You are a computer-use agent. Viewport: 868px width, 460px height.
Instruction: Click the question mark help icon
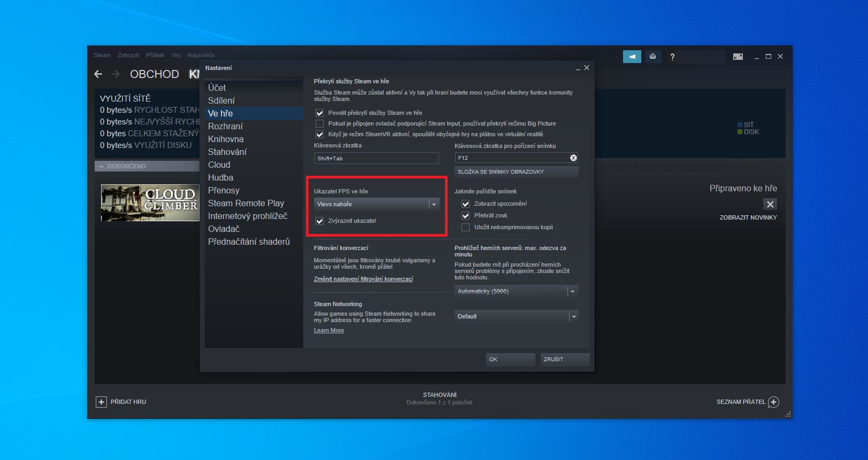click(672, 57)
